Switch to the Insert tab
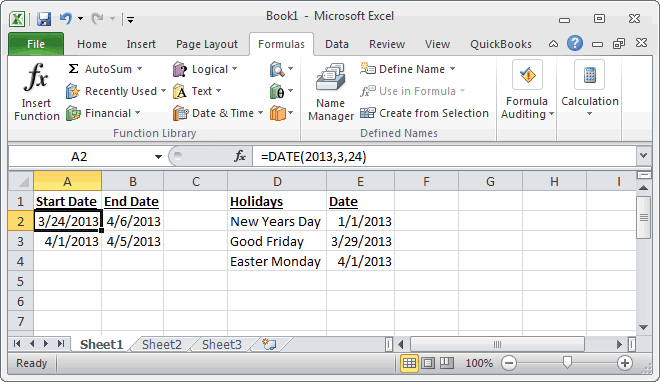The height and width of the screenshot is (382, 660). point(141,44)
